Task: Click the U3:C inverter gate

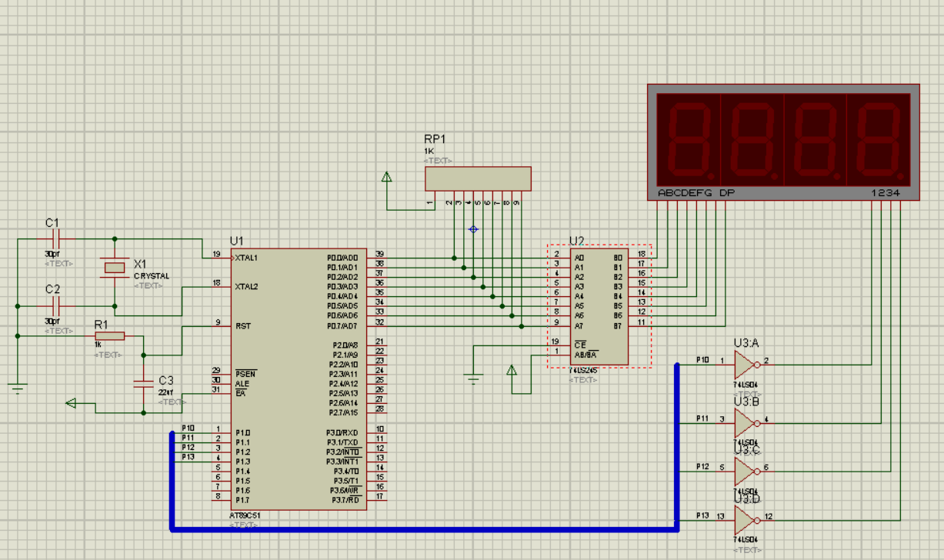Action: coord(745,471)
